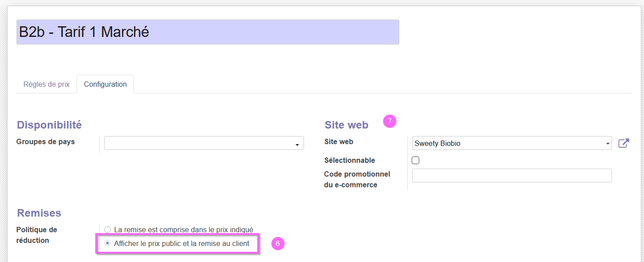
Task: Click the 'Disponibilité' section heading
Action: click(x=49, y=125)
